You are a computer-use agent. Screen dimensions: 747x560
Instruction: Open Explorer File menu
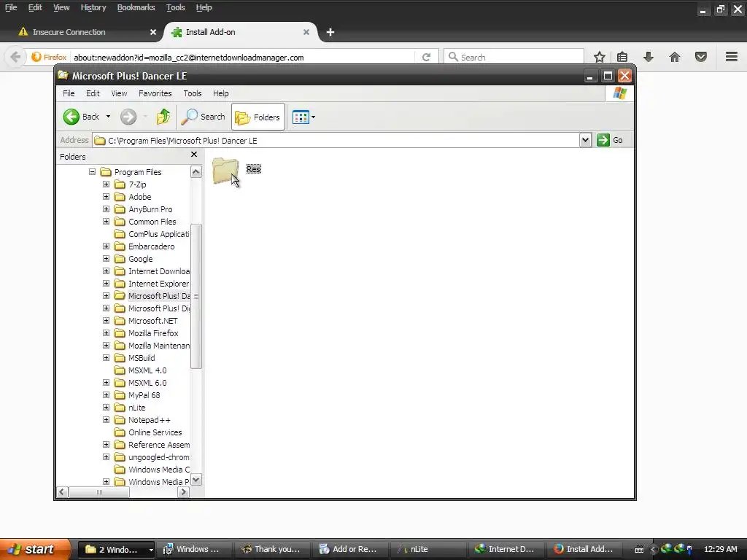69,93
